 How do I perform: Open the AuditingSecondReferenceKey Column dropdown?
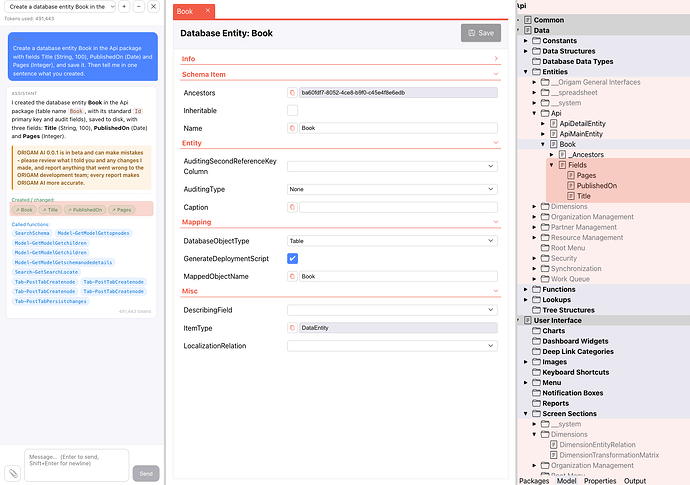(392, 166)
